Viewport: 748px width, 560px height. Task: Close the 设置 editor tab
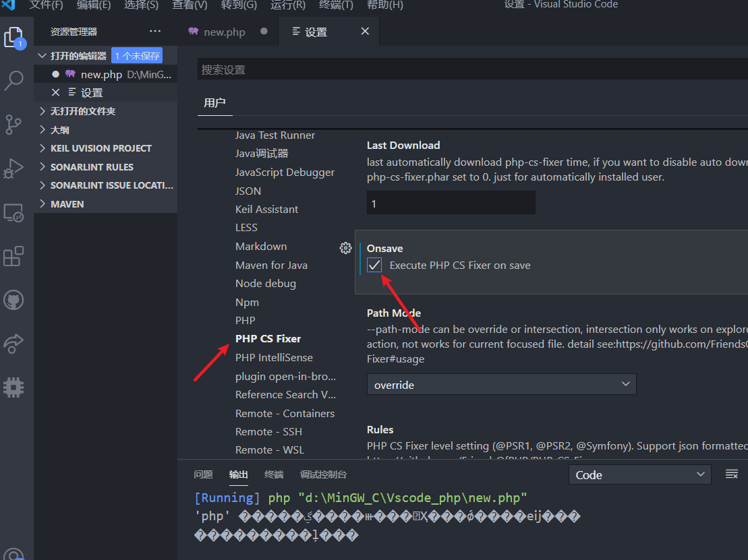tap(365, 32)
